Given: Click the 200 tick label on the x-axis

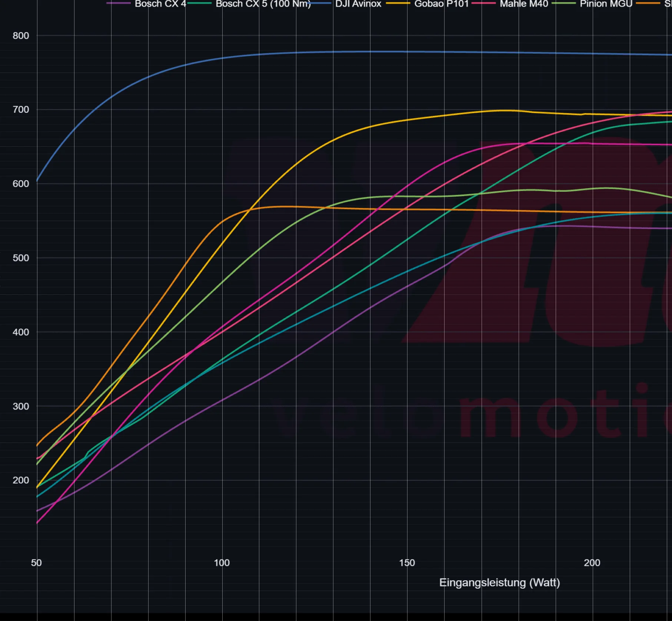Looking at the screenshot, I should click(592, 563).
